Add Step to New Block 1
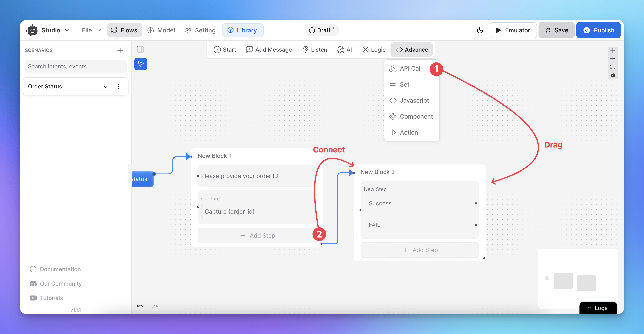 point(257,236)
